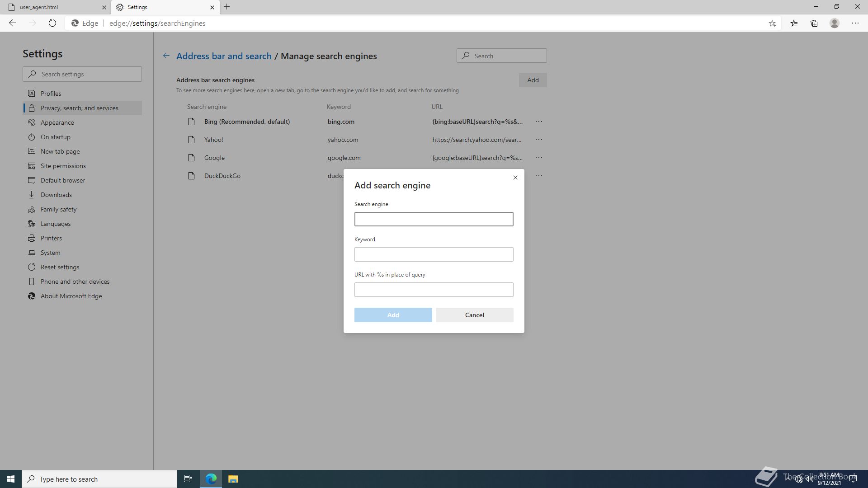This screenshot has width=868, height=488.
Task: Open more actions for Bing
Action: pyautogui.click(x=538, y=122)
